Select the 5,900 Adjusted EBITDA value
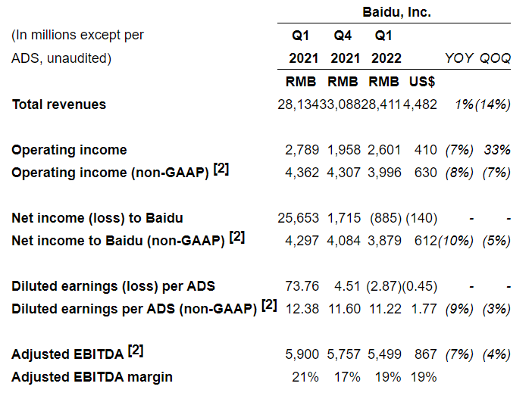Screen dimensions: 532x399 coord(302,354)
